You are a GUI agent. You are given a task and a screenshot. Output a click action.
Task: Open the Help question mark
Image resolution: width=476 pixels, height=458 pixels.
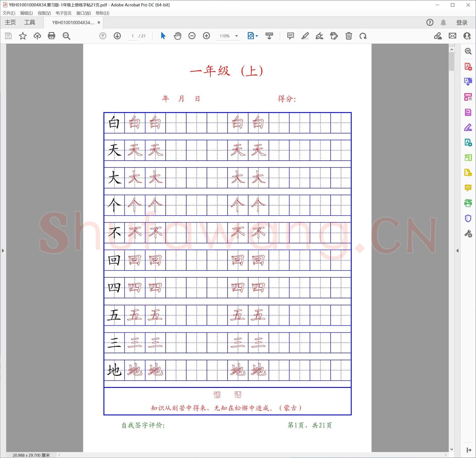(430, 23)
